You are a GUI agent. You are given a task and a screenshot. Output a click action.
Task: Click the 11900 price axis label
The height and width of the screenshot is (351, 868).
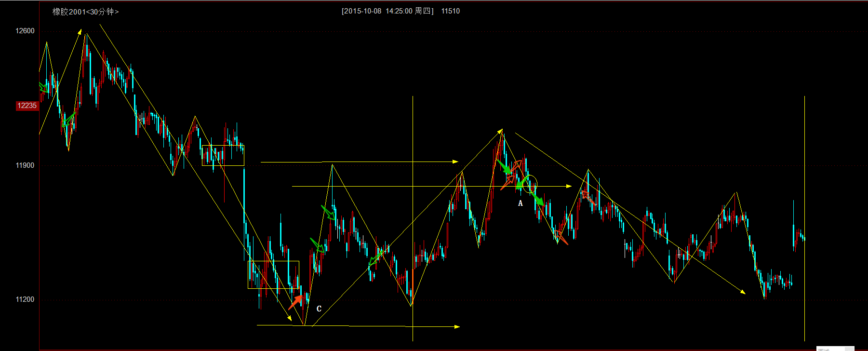click(x=25, y=165)
